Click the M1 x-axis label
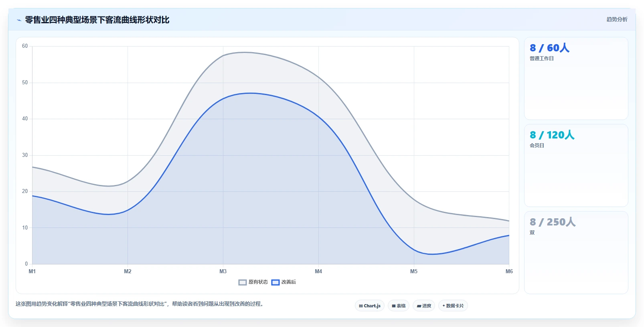This screenshot has height=327, width=644. [32, 272]
